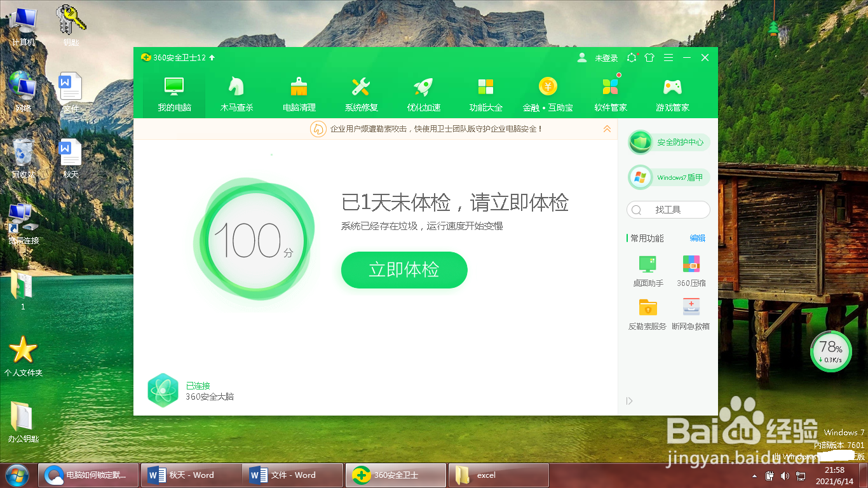
Task: Collapse the right sidebar arrow
Action: (x=629, y=401)
